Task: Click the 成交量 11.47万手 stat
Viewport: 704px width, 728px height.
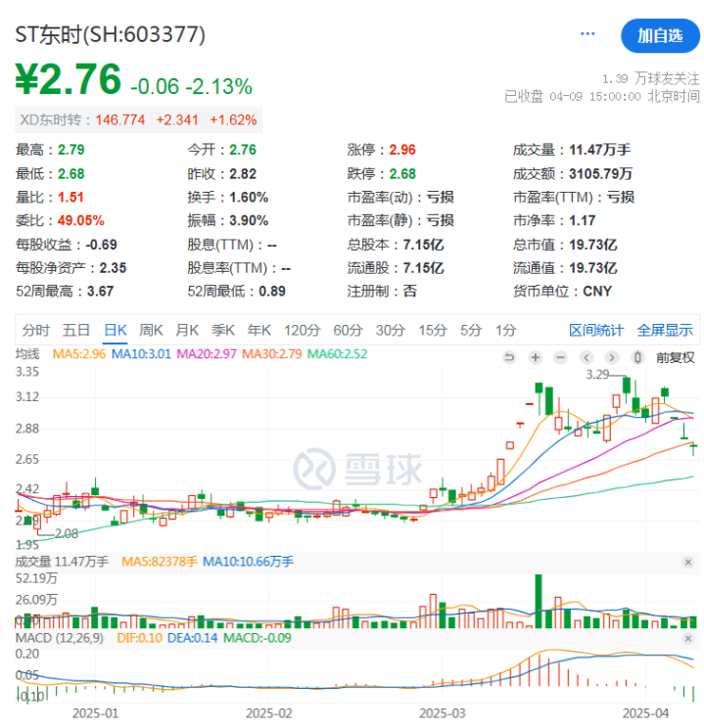Action: [572, 150]
